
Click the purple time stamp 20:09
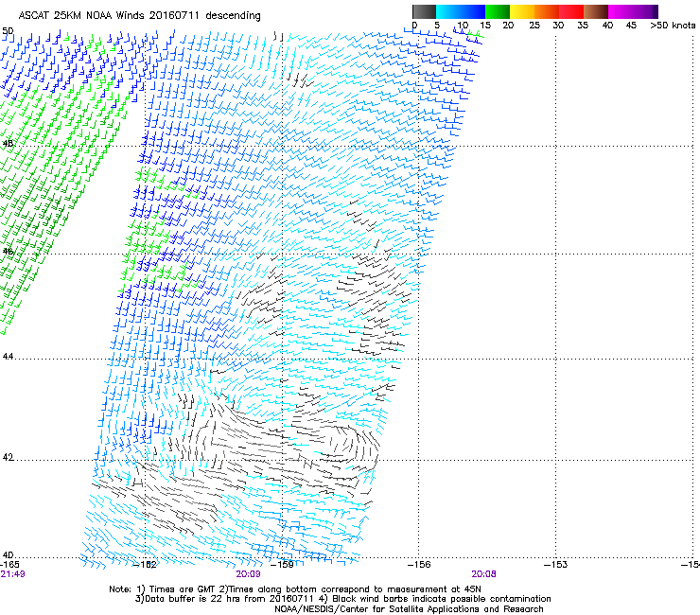point(248,574)
